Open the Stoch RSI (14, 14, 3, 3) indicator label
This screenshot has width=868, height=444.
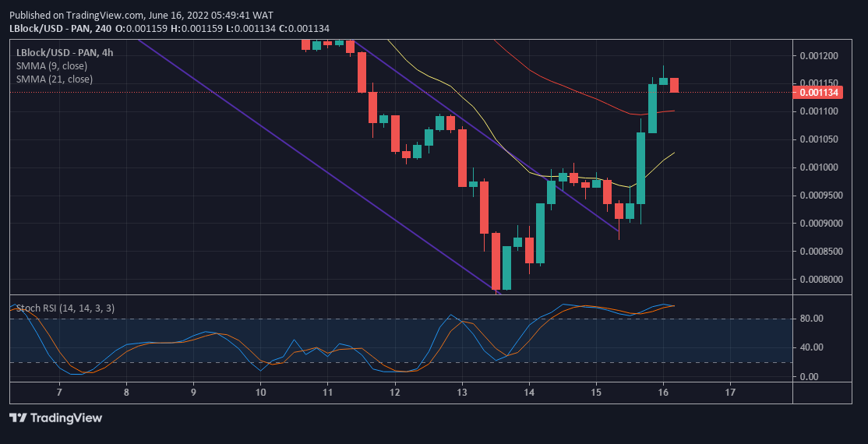coord(65,308)
